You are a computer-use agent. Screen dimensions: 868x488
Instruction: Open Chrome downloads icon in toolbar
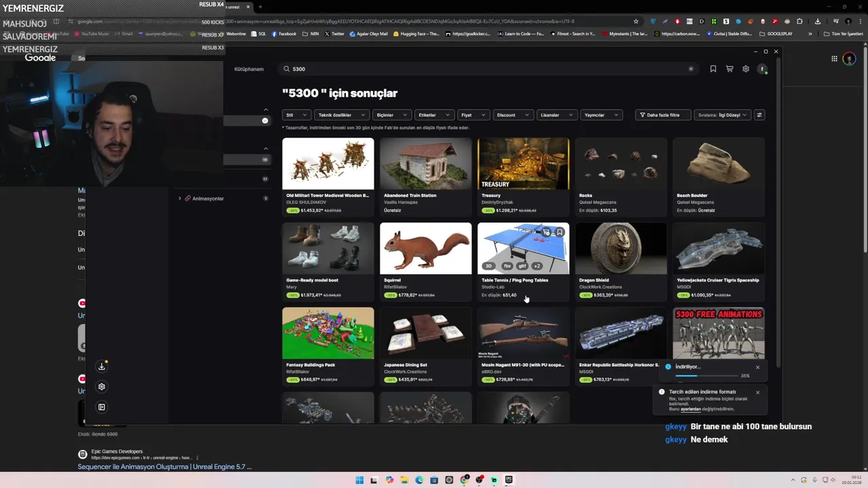[818, 21]
